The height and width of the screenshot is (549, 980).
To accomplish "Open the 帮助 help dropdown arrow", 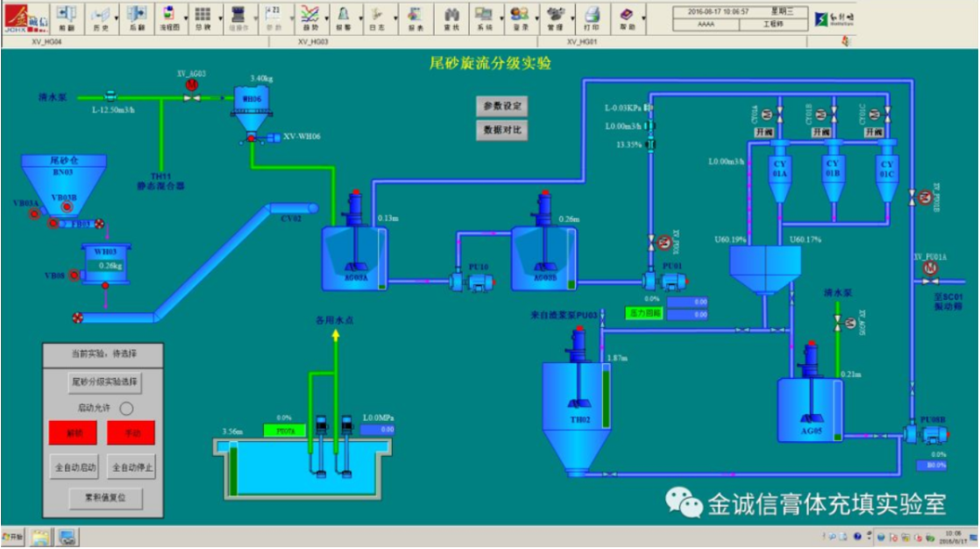I will pos(643,18).
